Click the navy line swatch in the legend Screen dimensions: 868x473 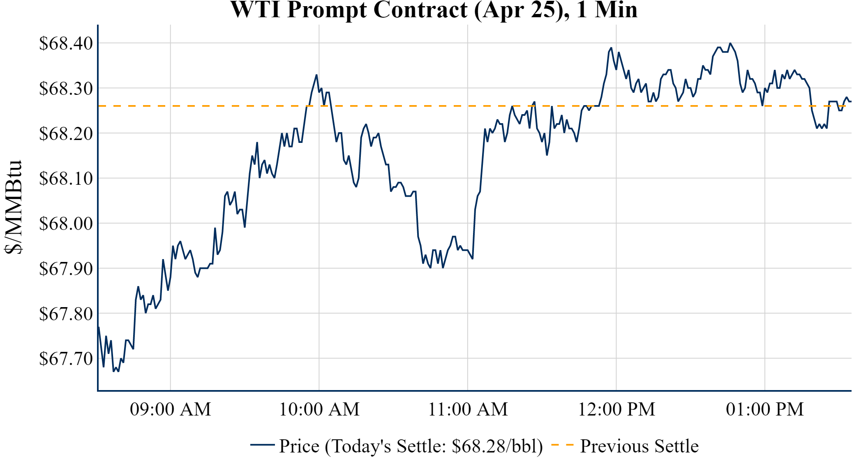(262, 445)
